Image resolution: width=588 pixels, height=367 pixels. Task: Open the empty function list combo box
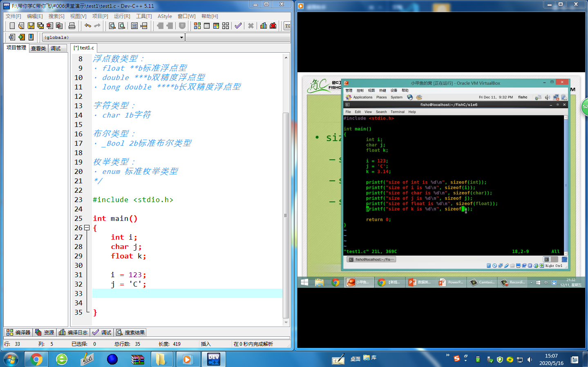click(238, 37)
